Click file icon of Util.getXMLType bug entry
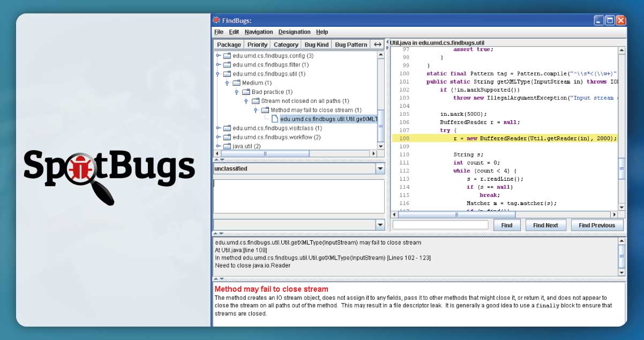The image size is (644, 340). 274,119
